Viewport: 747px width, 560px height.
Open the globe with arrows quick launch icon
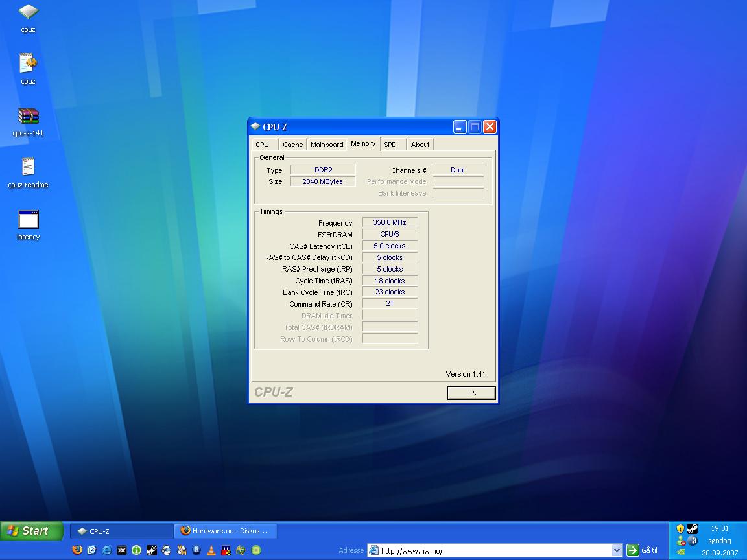[x=166, y=550]
